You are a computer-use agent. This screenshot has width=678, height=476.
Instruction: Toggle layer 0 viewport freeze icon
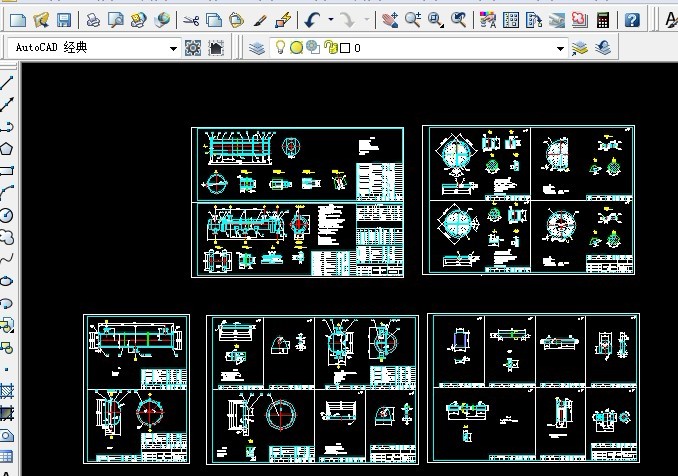(313, 47)
